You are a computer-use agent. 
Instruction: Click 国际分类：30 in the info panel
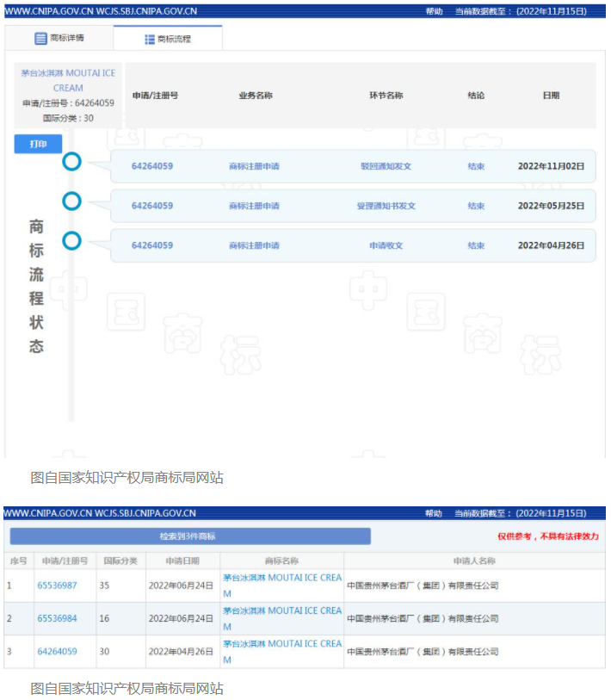68,118
